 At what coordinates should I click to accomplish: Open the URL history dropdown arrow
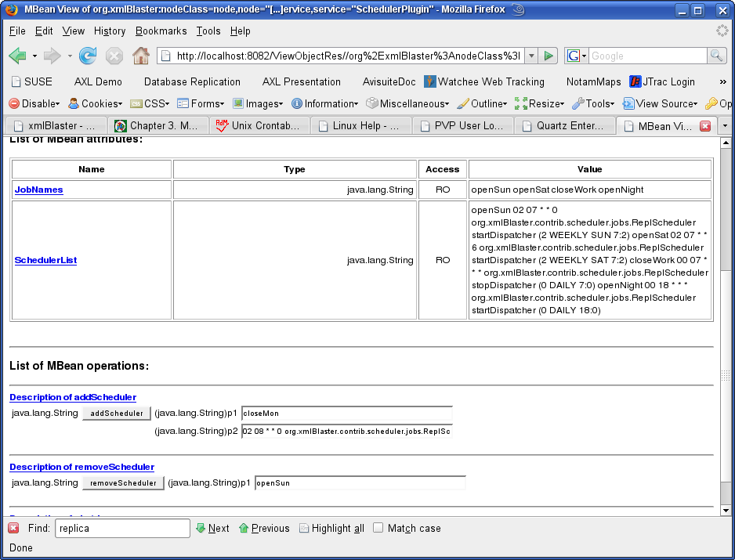(531, 56)
